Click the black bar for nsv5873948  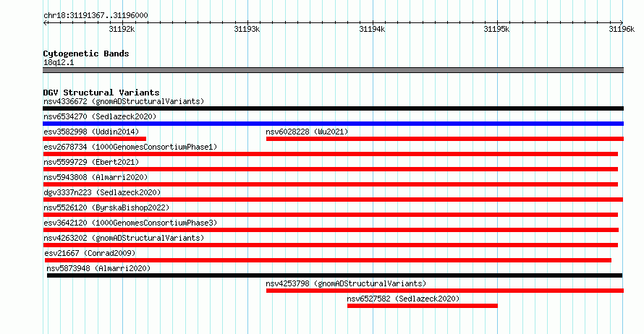(x=335, y=275)
